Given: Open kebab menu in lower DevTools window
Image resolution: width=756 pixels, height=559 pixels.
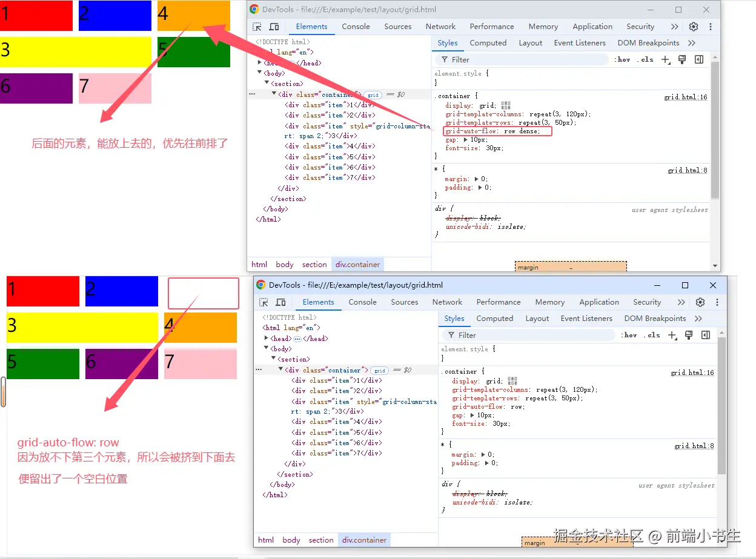Looking at the screenshot, I should pyautogui.click(x=717, y=302).
